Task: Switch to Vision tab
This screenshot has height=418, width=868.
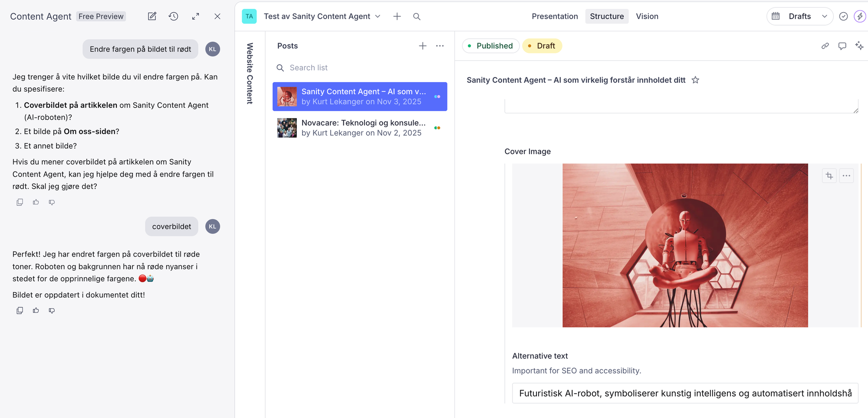Action: point(647,16)
